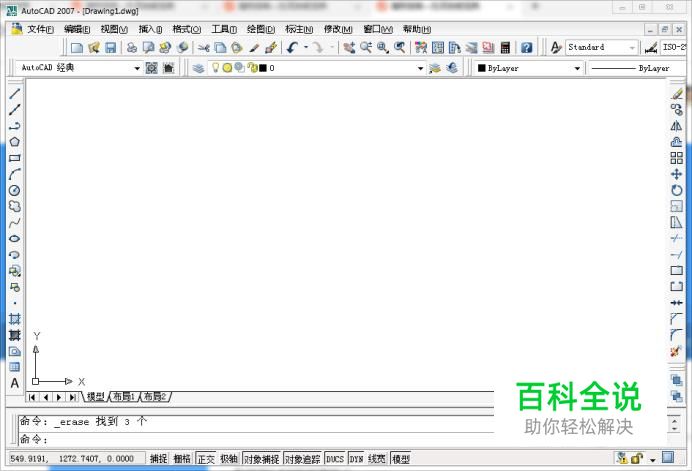Select the Mirror tool

(676, 126)
